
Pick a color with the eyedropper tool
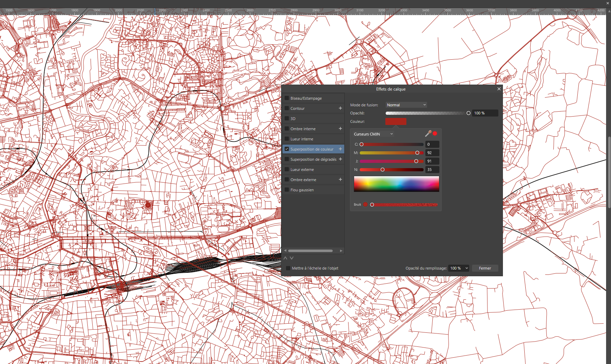pyautogui.click(x=428, y=133)
